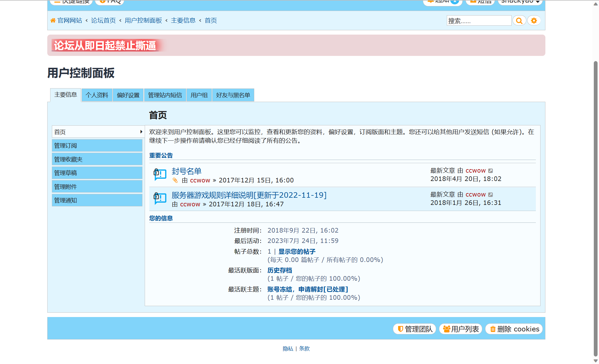Follow the 历史存档 link
This screenshot has height=364, width=599.
[279, 270]
